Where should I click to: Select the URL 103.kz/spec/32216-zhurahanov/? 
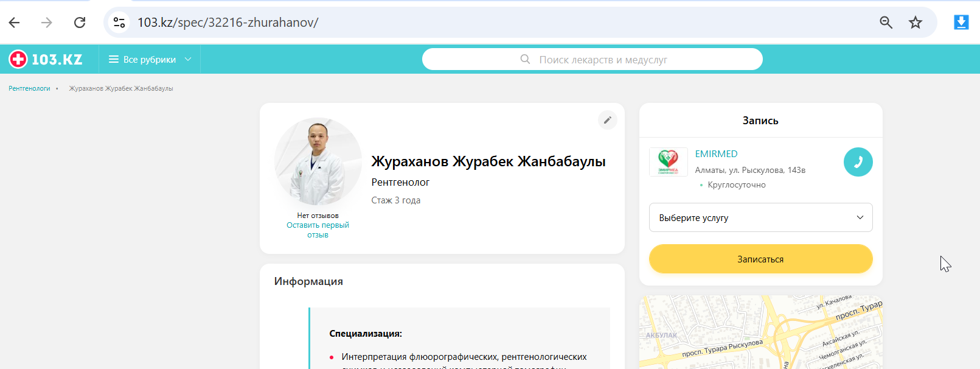point(228,23)
